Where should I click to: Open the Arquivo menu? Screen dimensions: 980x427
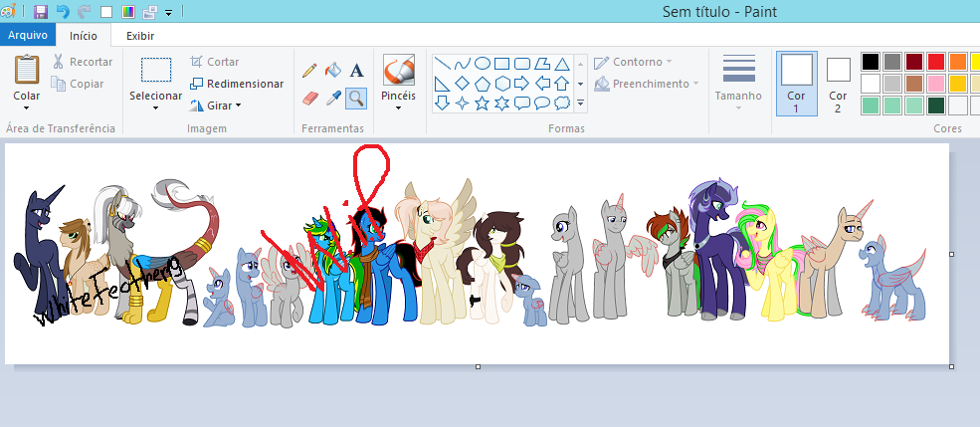[x=28, y=35]
